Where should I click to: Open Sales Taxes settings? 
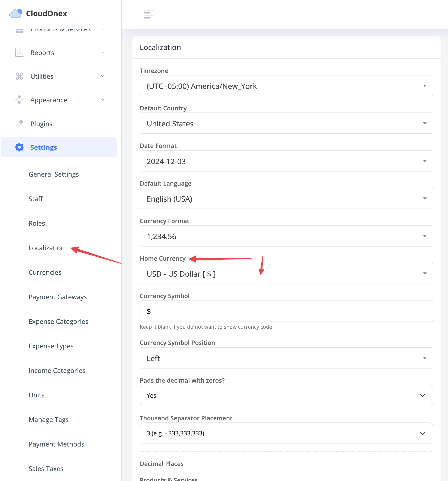(x=46, y=469)
